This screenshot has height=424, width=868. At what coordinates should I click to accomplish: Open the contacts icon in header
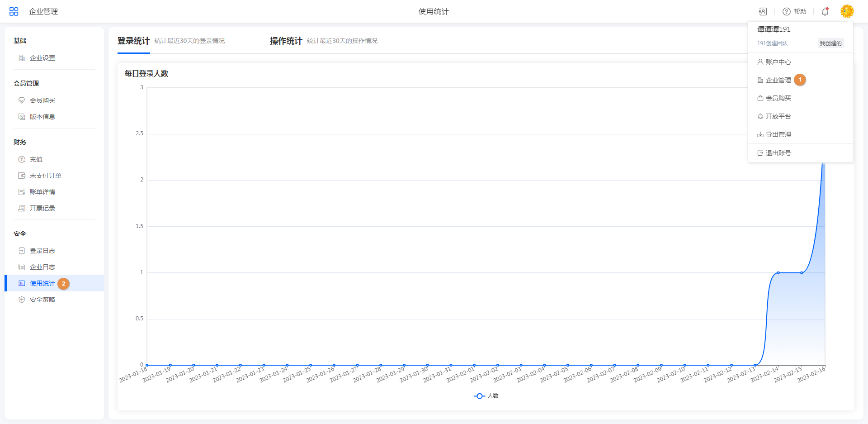point(763,12)
